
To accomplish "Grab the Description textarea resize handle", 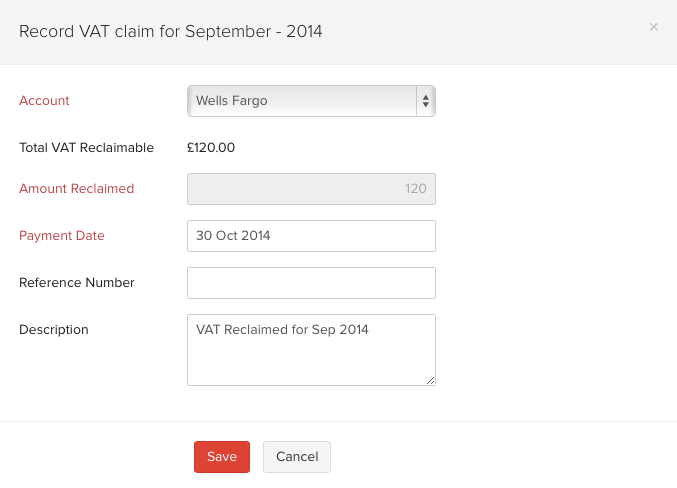I will pyautogui.click(x=431, y=380).
